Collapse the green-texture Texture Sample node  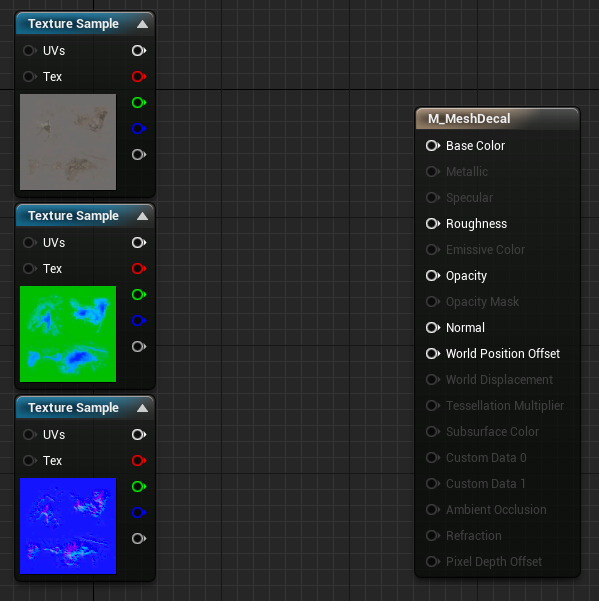click(142, 216)
